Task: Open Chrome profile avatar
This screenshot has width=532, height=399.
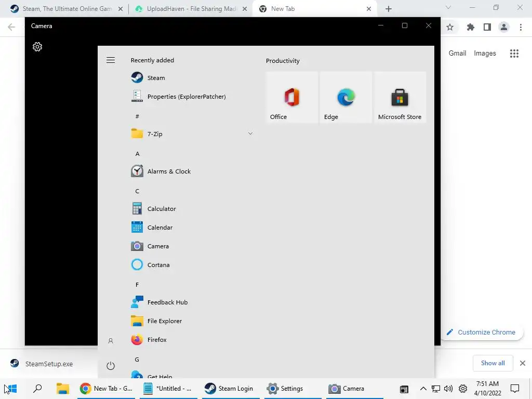Action: 504,27
